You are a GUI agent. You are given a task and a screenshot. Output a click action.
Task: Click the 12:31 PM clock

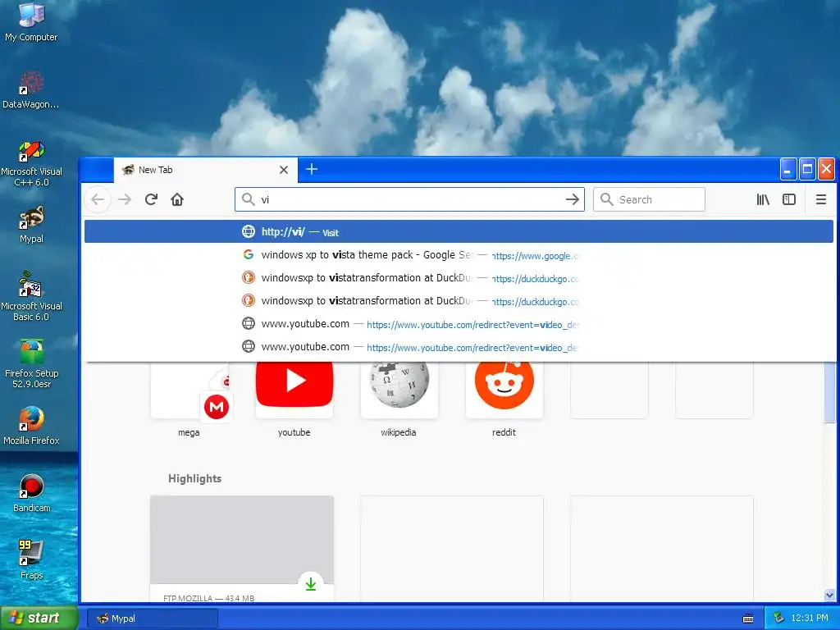pyautogui.click(x=810, y=619)
